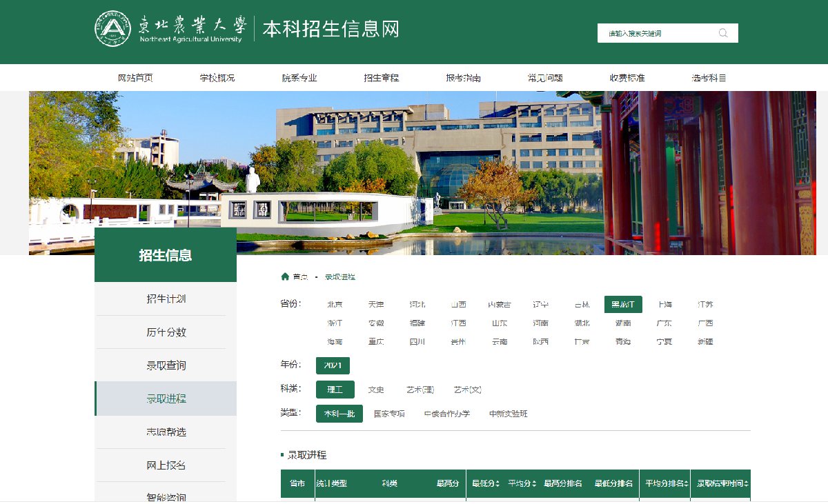Select 文史 subject category filter
828x504 pixels.
click(x=376, y=390)
